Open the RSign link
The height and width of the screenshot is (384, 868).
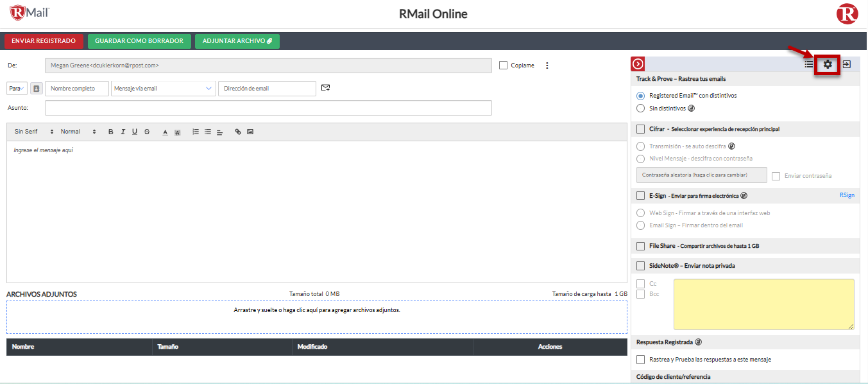847,195
